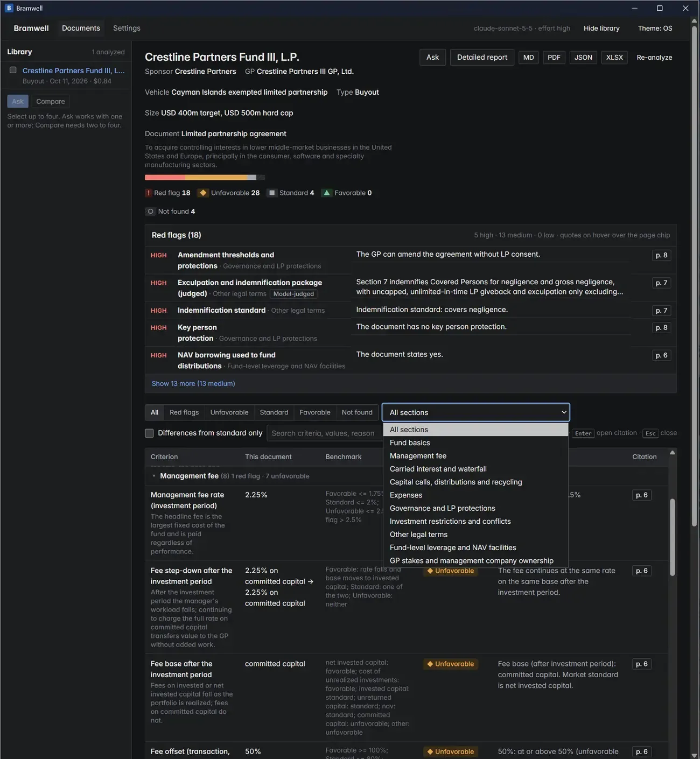Filter criteria by Red flags tab
Screen dimensions: 700x759
click(x=184, y=412)
